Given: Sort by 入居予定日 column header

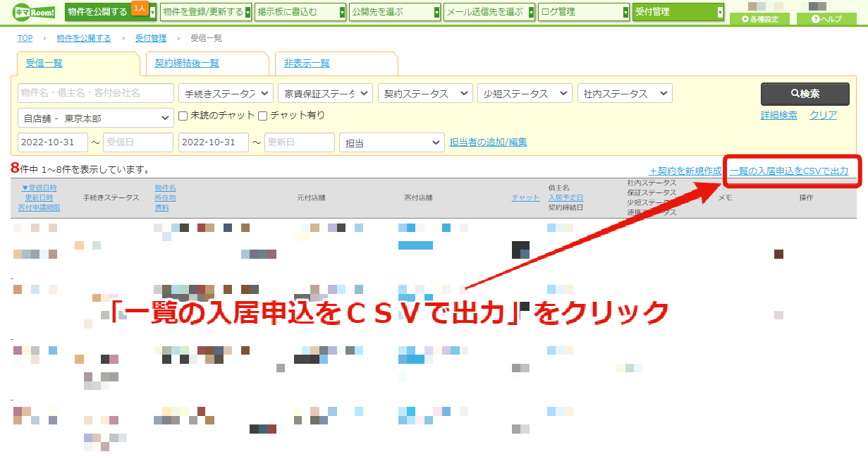Looking at the screenshot, I should pos(566,197).
